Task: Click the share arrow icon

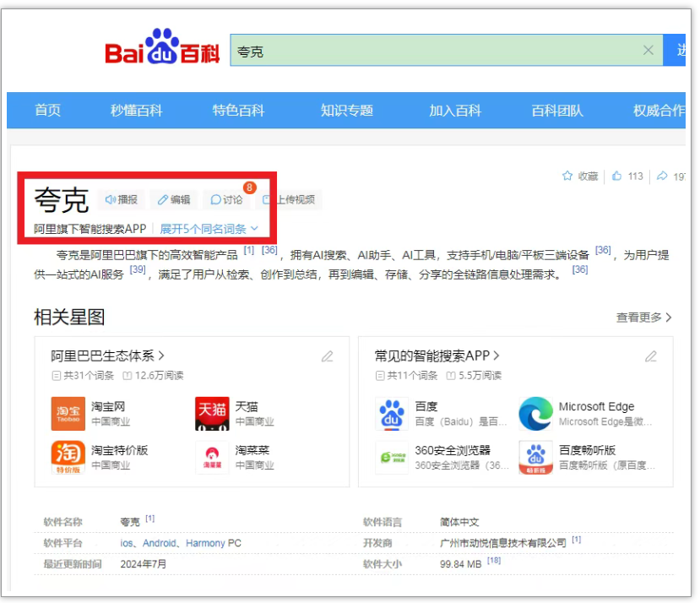Action: click(x=662, y=176)
